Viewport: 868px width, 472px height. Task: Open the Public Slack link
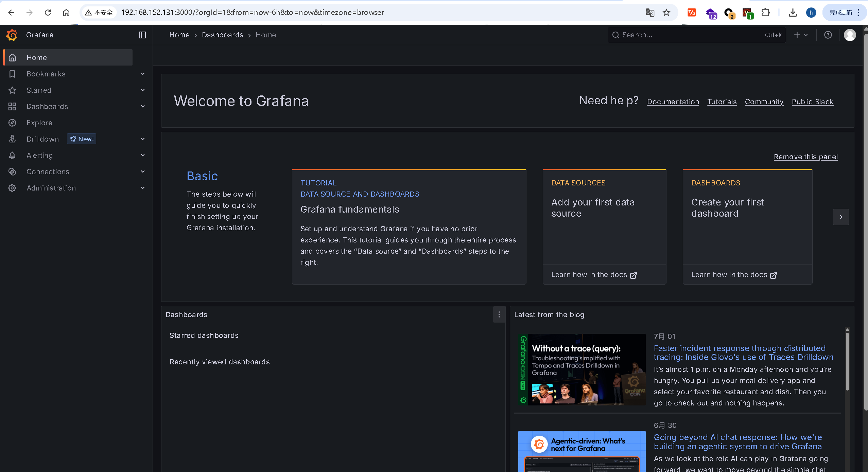813,102
